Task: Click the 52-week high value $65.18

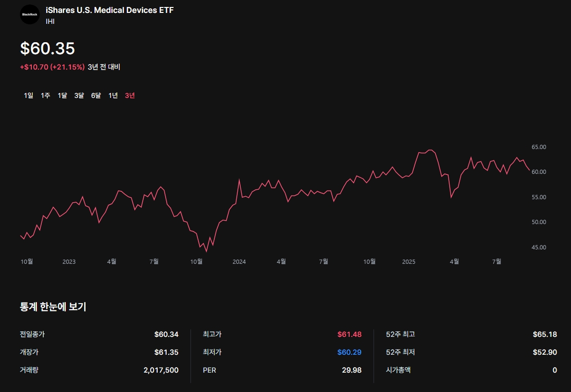Action: tap(545, 334)
